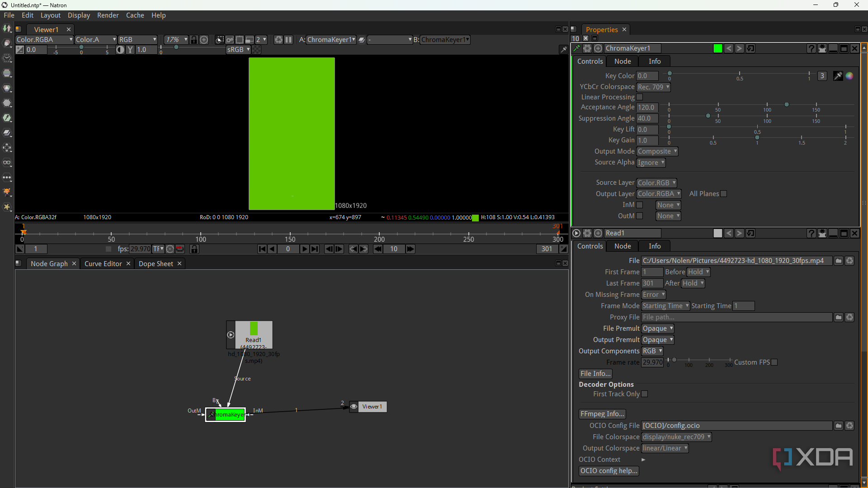Click the viewer zoom lock icon
This screenshot has height=488, width=868.
[x=194, y=40]
